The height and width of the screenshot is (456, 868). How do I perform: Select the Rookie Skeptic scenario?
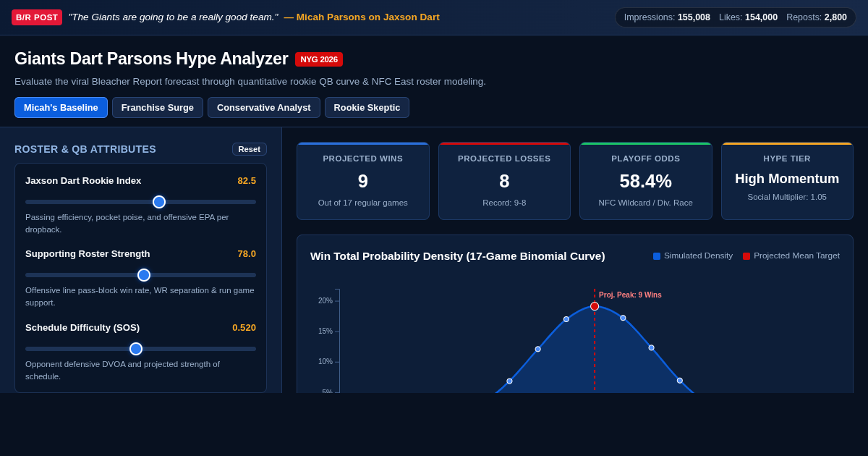367,108
